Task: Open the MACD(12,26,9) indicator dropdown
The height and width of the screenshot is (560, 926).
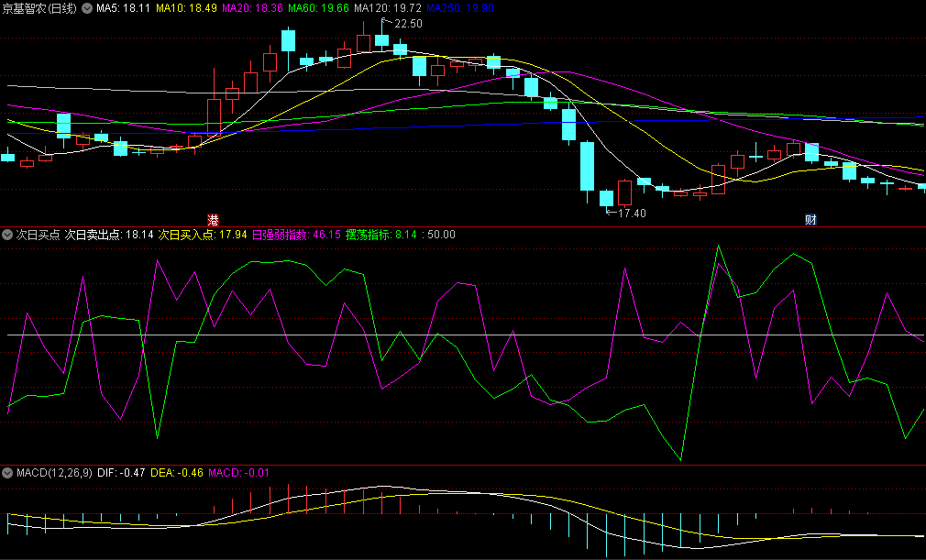Action: click(x=7, y=473)
